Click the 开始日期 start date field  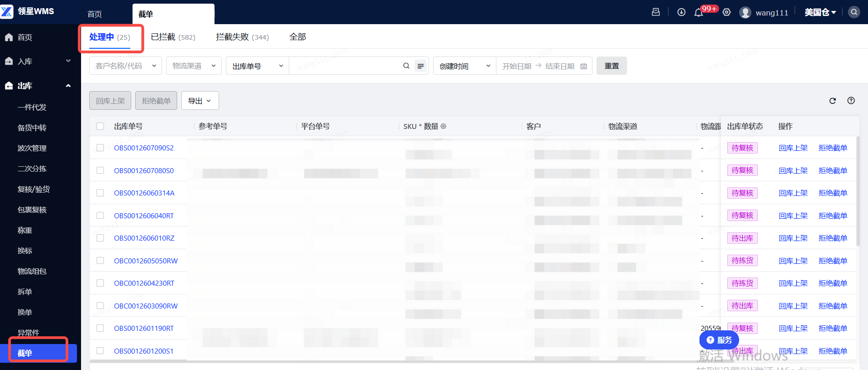(x=517, y=66)
